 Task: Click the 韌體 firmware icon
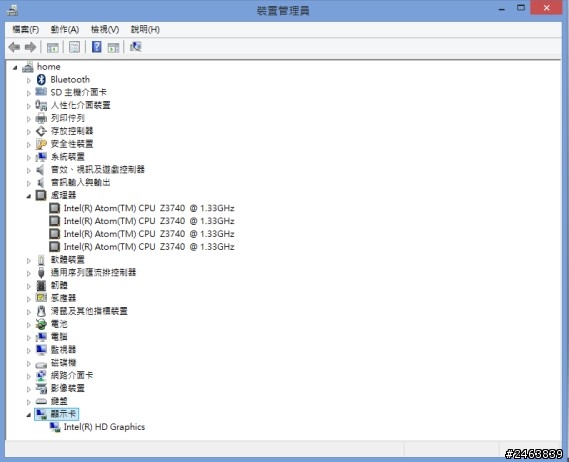[x=41, y=286]
